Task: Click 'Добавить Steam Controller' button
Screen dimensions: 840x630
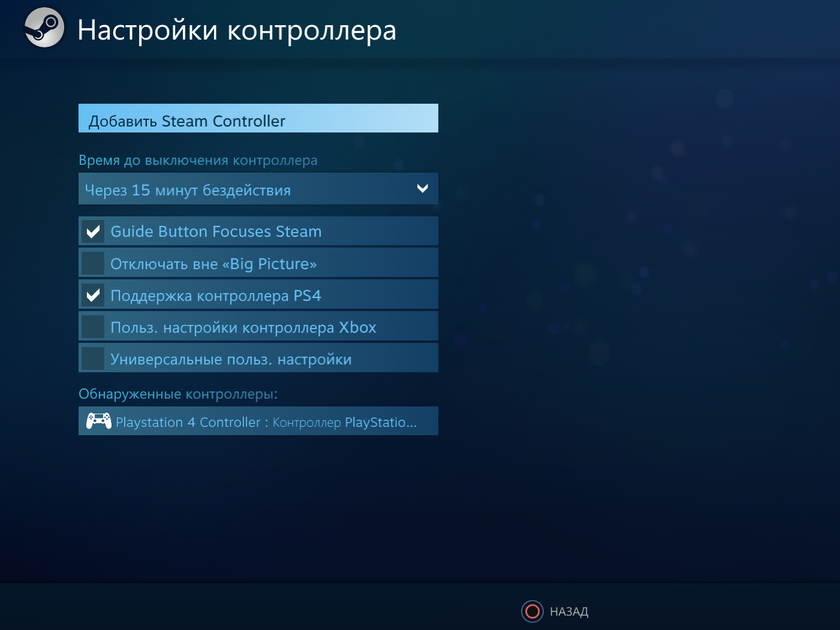Action: coord(258,118)
